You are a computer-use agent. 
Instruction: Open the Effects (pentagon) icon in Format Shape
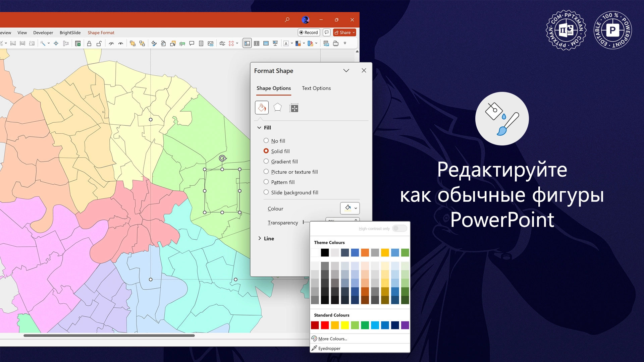point(278,108)
